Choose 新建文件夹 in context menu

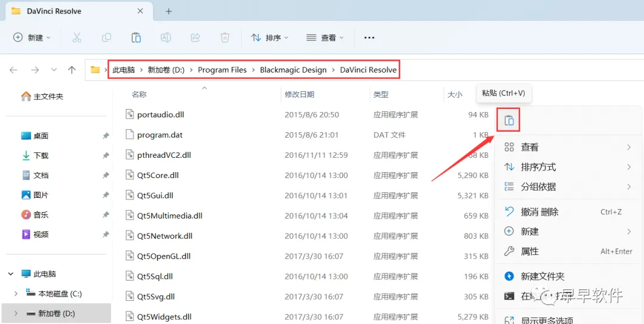(x=568, y=276)
